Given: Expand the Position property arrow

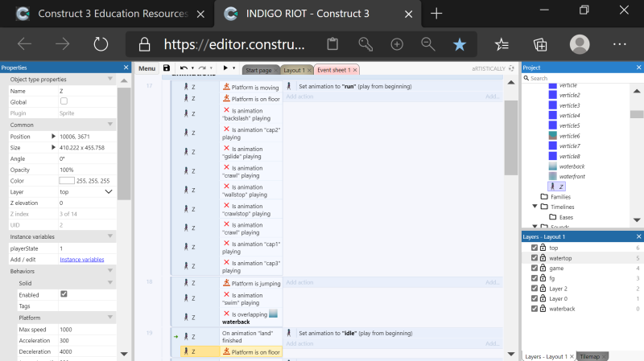Looking at the screenshot, I should 53,136.
